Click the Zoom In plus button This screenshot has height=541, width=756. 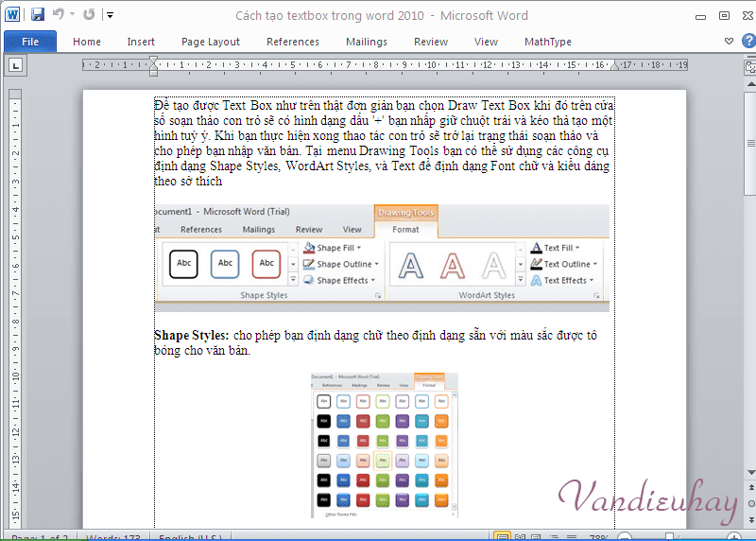734,536
